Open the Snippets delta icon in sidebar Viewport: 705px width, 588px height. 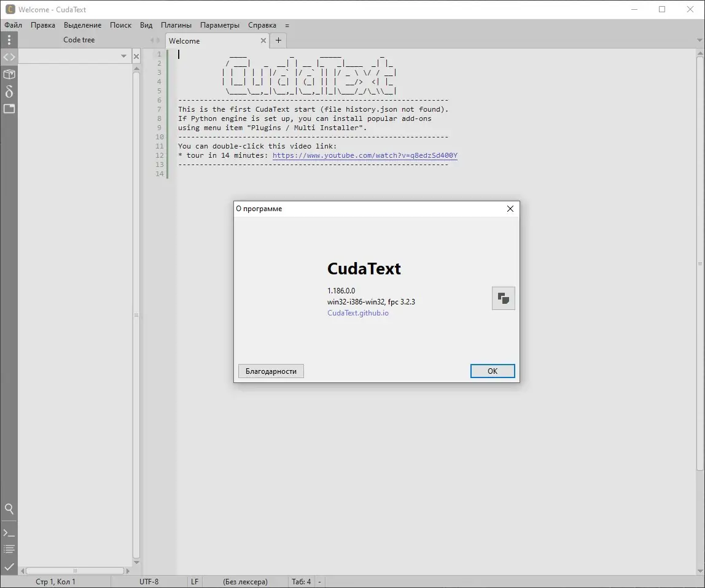[x=9, y=91]
